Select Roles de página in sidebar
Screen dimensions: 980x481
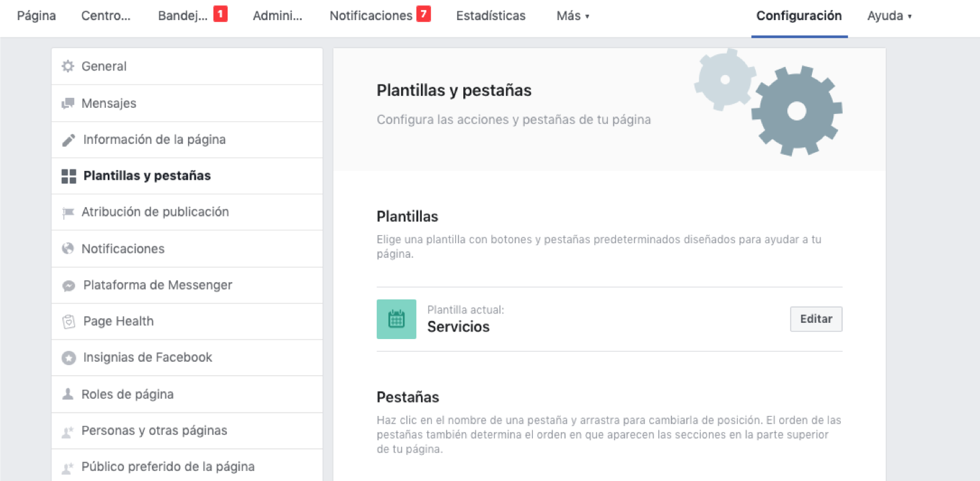coord(127,395)
